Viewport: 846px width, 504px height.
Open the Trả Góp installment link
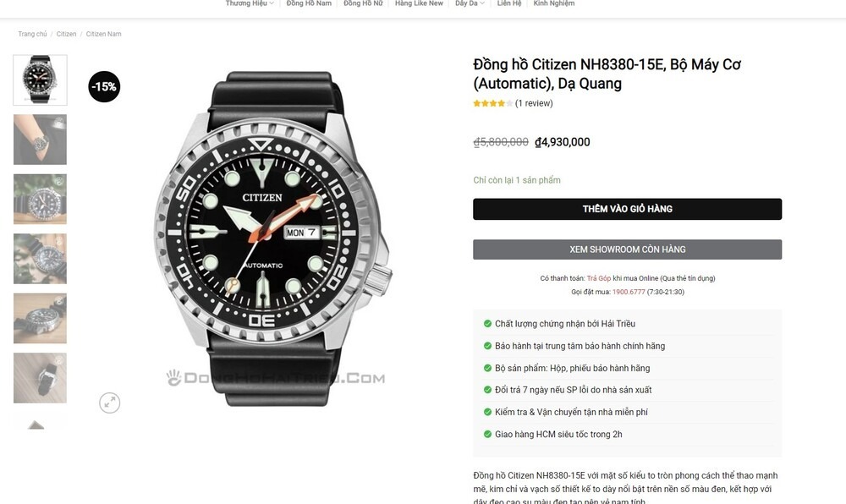[x=599, y=279]
